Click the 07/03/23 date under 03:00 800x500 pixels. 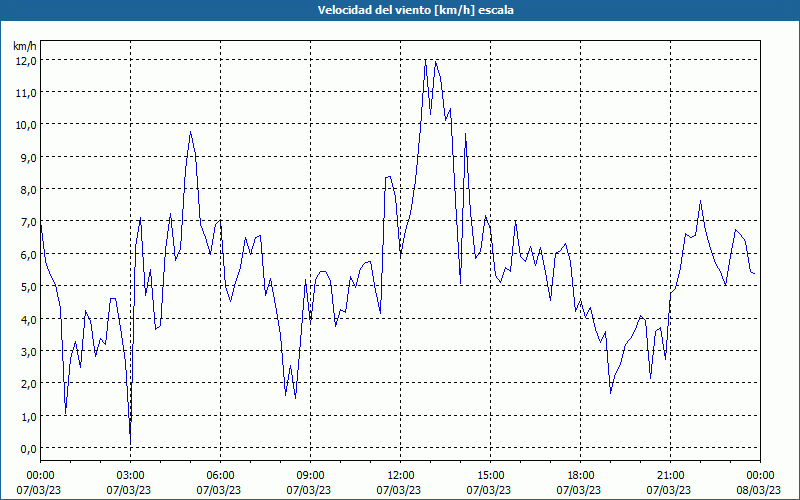[x=129, y=490]
